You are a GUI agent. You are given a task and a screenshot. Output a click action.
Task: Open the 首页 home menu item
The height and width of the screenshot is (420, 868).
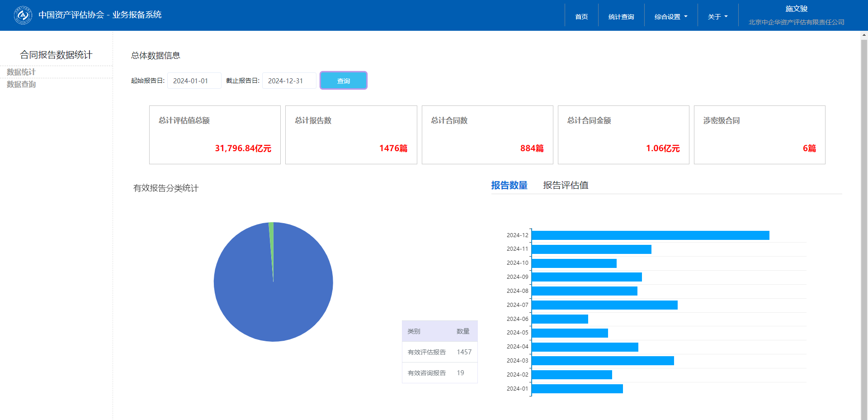(x=581, y=17)
